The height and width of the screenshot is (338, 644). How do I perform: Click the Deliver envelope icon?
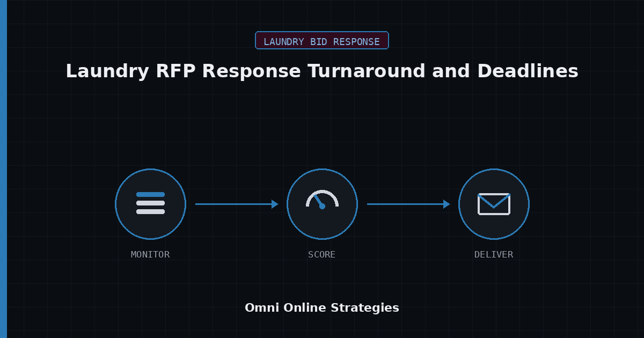point(494,204)
